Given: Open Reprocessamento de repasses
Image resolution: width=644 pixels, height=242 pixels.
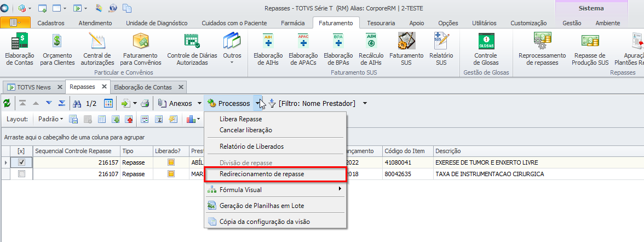Looking at the screenshot, I should click(x=542, y=48).
